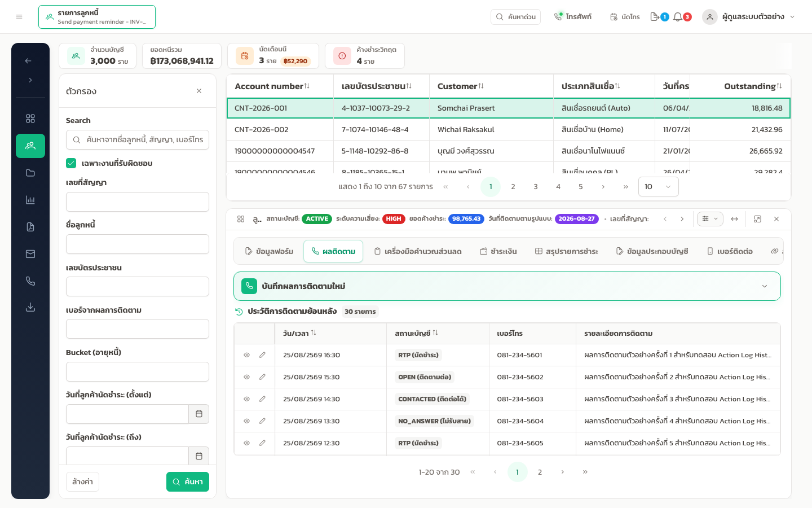The width and height of the screenshot is (812, 508).
Task: Open the folder icon in the sidebar
Action: (x=30, y=173)
